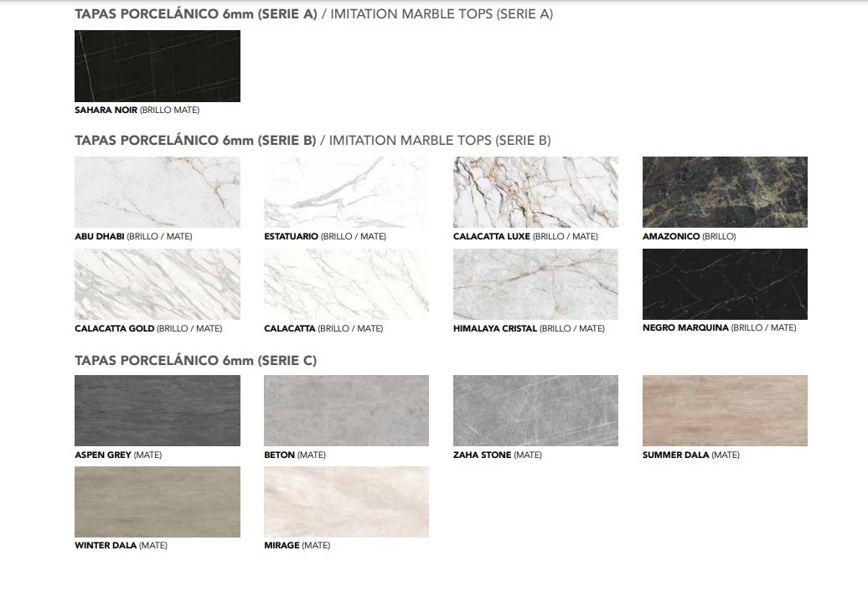Select the Beton concrete texture swatch
The width and height of the screenshot is (868, 607).
coord(346,410)
